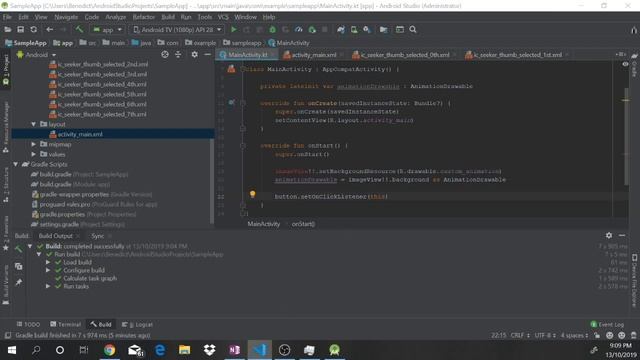Expand the mipmap folder
Image resolution: width=640 pixels, height=360 pixels.
pos(33,144)
